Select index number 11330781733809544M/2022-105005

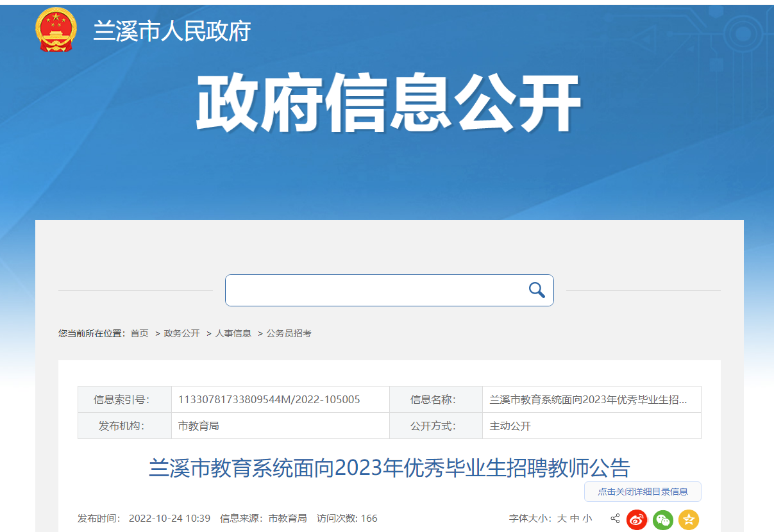pos(269,399)
